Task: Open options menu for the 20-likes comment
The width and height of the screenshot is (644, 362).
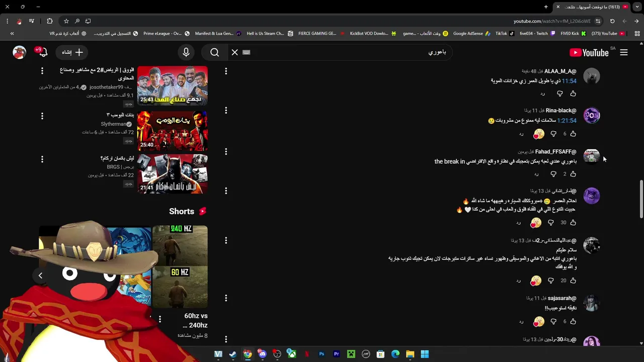Action: [226, 240]
